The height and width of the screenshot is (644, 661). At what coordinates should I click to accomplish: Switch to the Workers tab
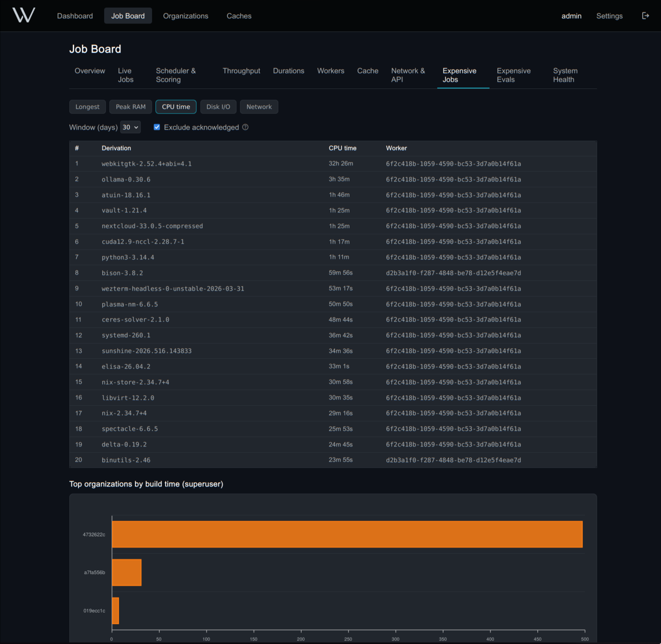coord(330,71)
